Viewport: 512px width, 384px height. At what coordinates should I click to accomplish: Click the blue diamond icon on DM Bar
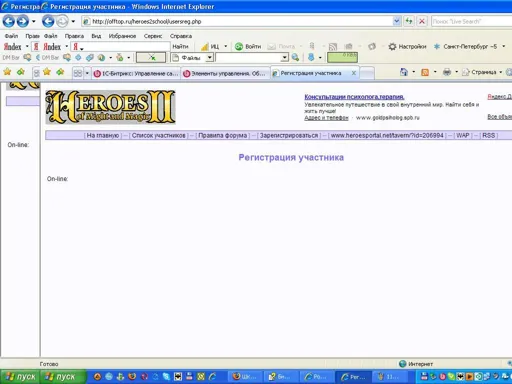pyautogui.click(x=78, y=57)
